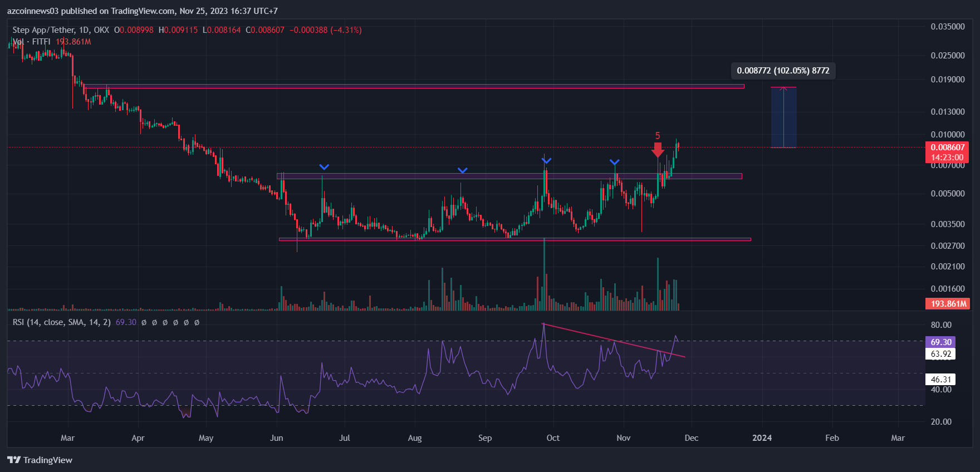The width and height of the screenshot is (980, 472).
Task: Click the measurement tooltip showing 102.05%
Action: tap(783, 71)
